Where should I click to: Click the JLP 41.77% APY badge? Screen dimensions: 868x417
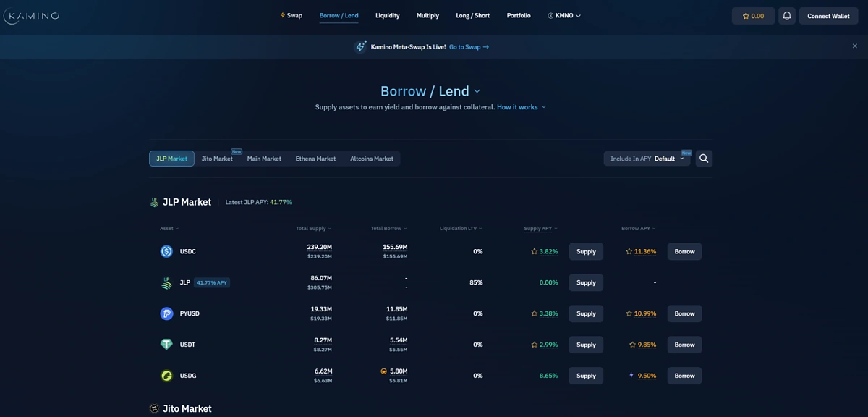(x=212, y=282)
